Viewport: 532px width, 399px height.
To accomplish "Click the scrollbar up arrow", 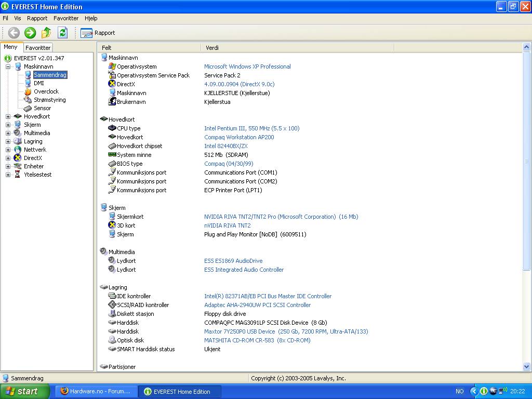I will click(x=527, y=47).
